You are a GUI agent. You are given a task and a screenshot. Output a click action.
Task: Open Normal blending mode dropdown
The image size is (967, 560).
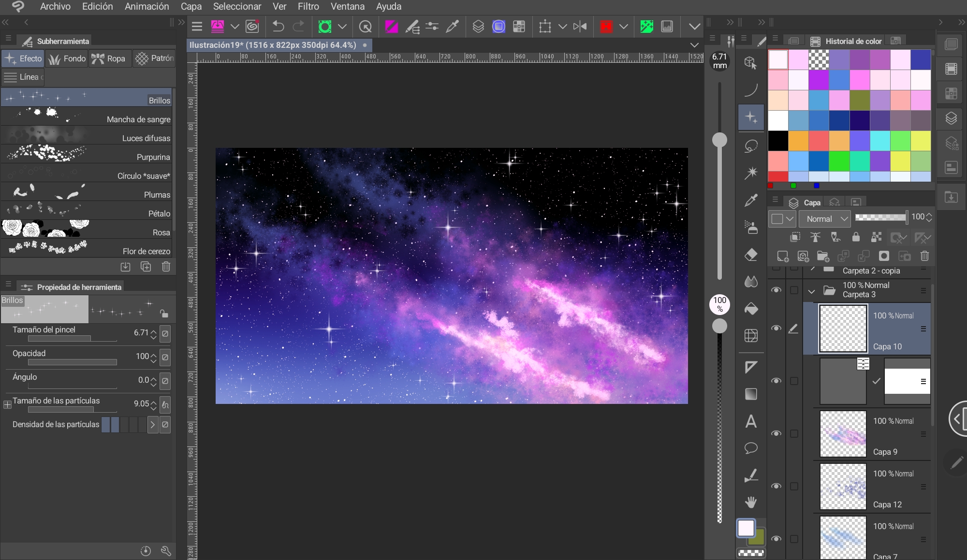(825, 219)
